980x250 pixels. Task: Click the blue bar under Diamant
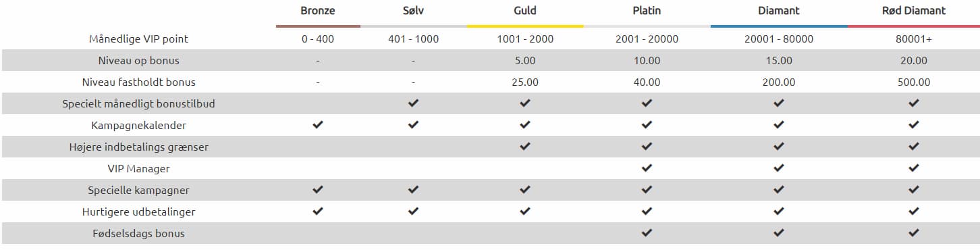click(779, 26)
